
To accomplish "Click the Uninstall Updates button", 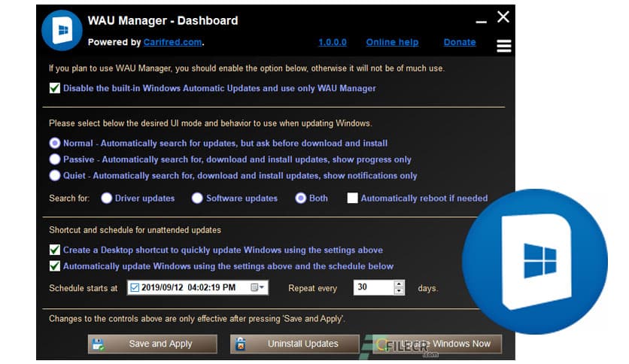I will [x=295, y=344].
